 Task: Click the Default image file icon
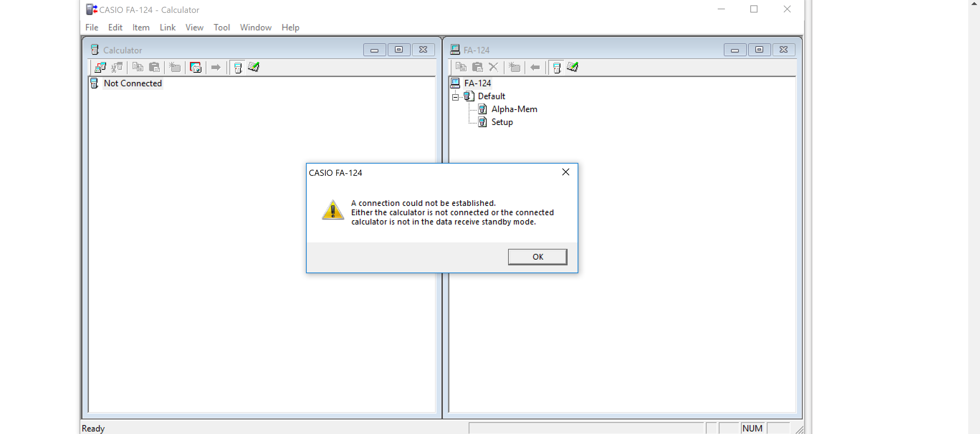469,96
